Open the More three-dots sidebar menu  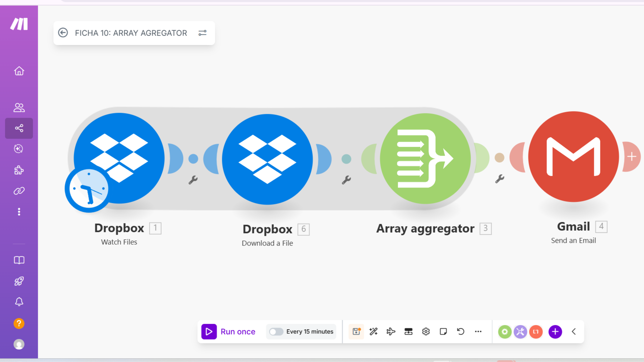click(19, 212)
